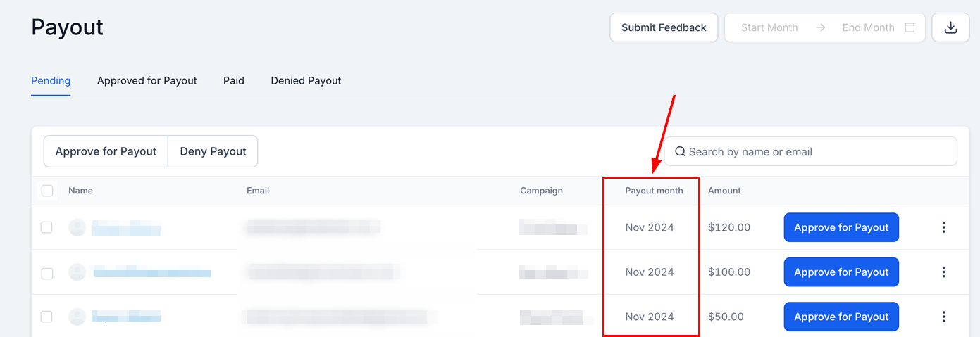Tick the select-all checkbox in table header

pos(46,191)
